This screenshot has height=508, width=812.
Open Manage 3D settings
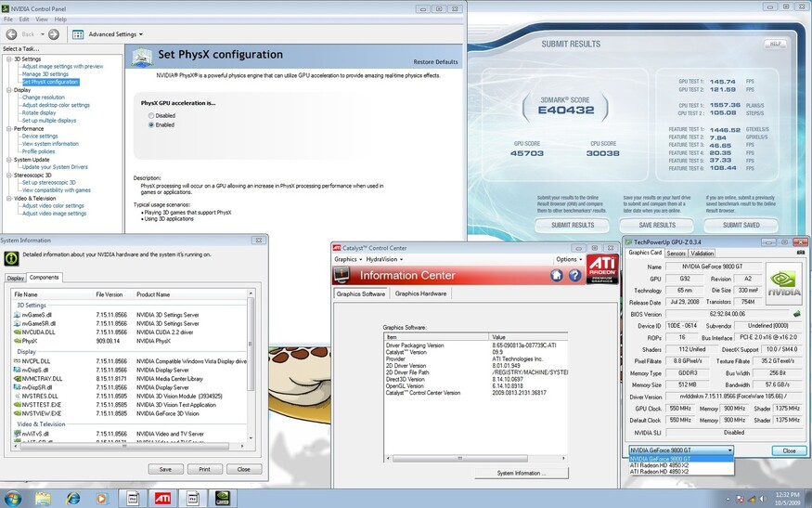45,74
